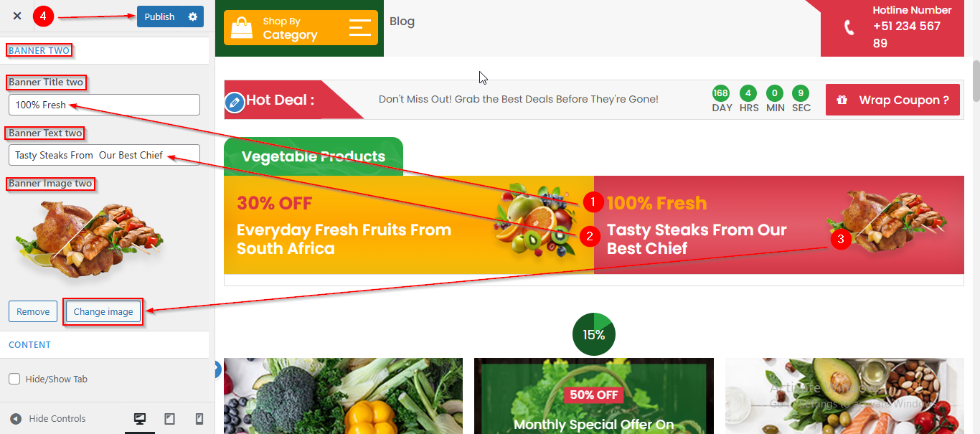
Task: Click the hotline phone icon
Action: [x=849, y=28]
